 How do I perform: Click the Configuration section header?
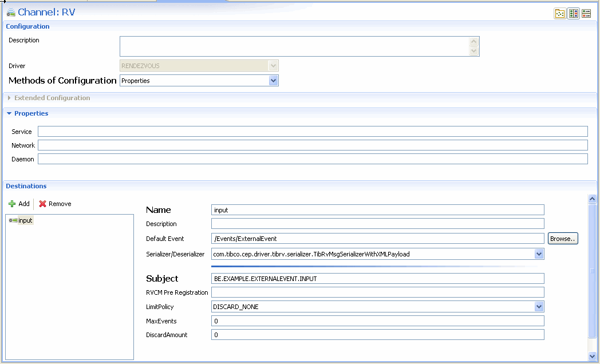point(27,26)
